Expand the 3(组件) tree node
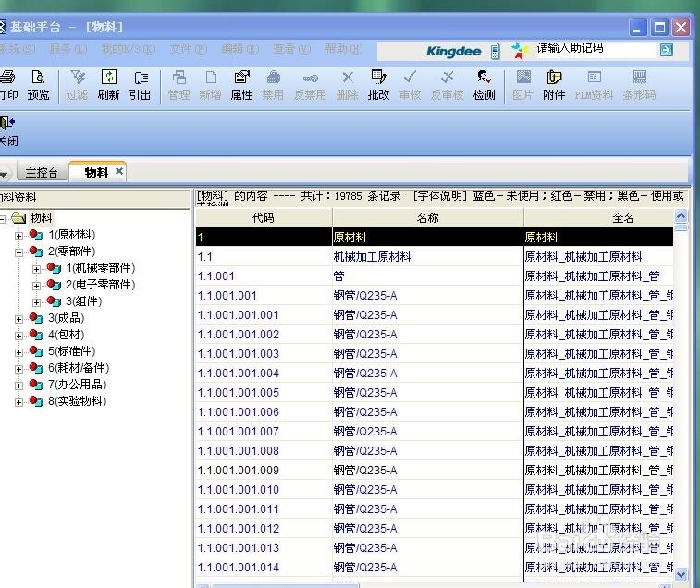Image resolution: width=700 pixels, height=588 pixels. click(x=37, y=302)
